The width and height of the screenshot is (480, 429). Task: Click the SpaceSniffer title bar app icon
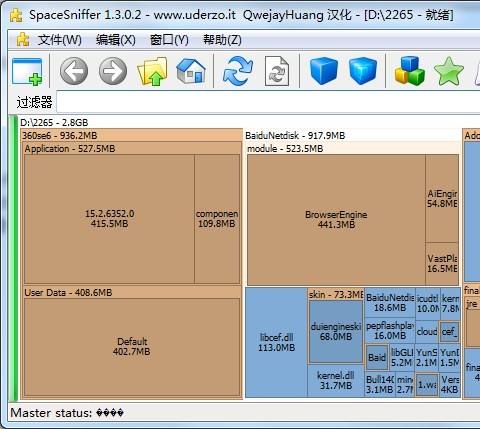[16, 15]
